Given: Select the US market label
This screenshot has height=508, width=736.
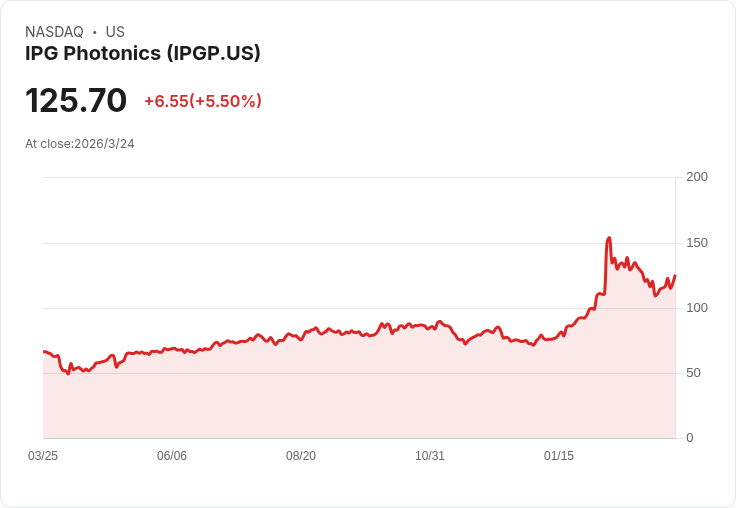Looking at the screenshot, I should click(x=115, y=32).
